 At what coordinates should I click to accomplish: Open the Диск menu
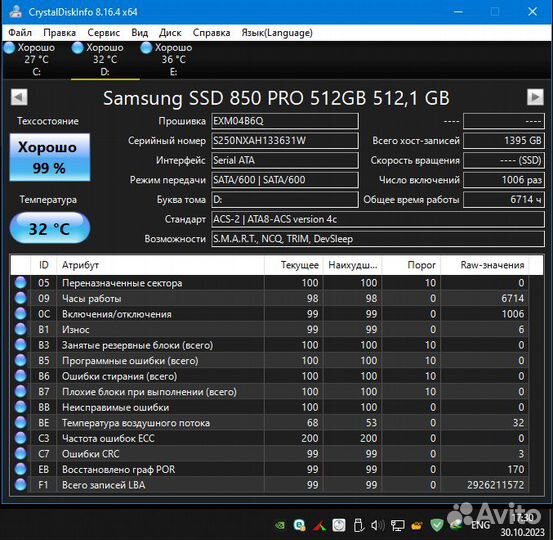point(170,33)
